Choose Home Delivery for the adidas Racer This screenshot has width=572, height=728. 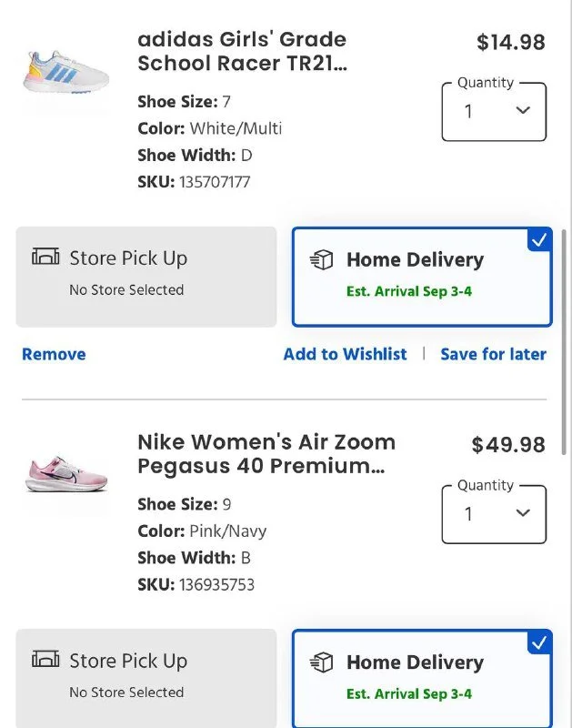tap(421, 277)
